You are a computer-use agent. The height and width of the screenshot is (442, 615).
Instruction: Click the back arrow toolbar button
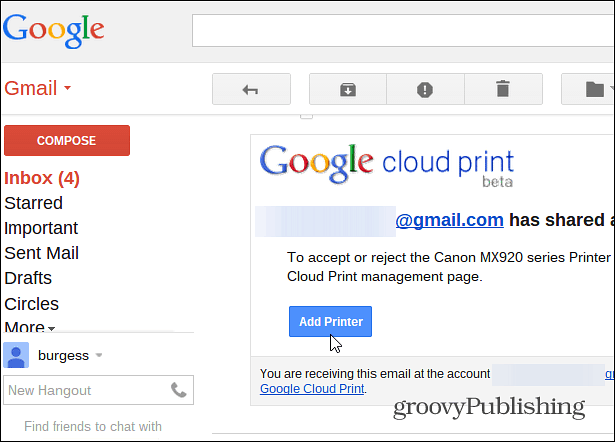pyautogui.click(x=251, y=89)
